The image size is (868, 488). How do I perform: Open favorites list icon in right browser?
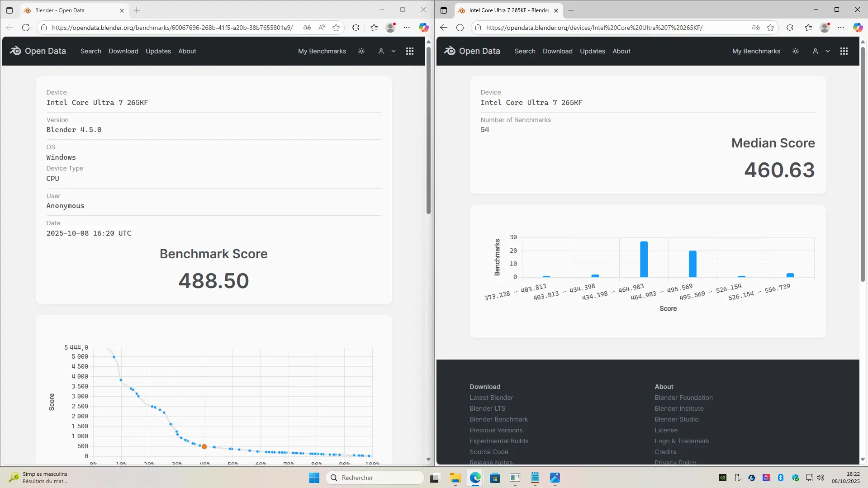[808, 28]
